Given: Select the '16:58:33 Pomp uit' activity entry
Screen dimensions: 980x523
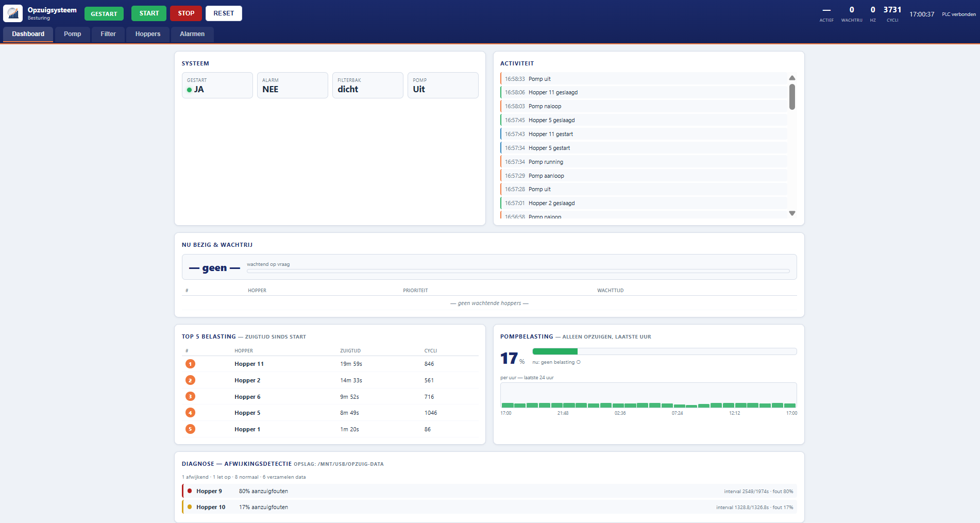Looking at the screenshot, I should [644, 79].
